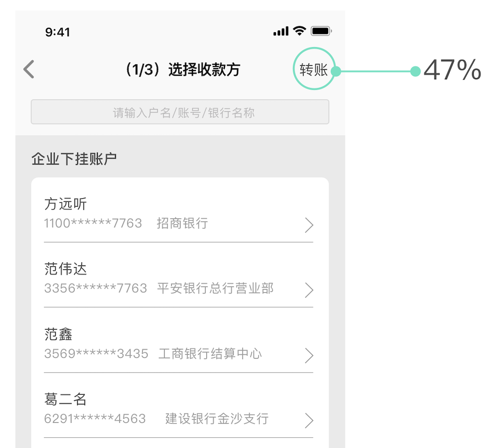Tap the account number 1100******7763
The width and height of the screenshot is (503, 448).
coord(93,224)
